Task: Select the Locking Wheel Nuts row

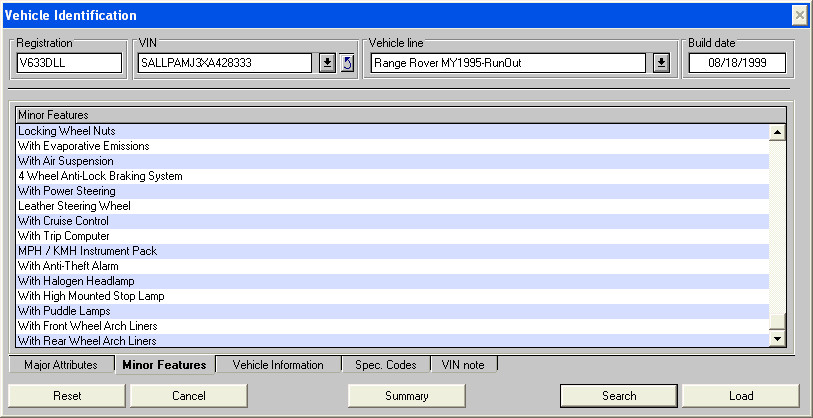Action: point(393,131)
